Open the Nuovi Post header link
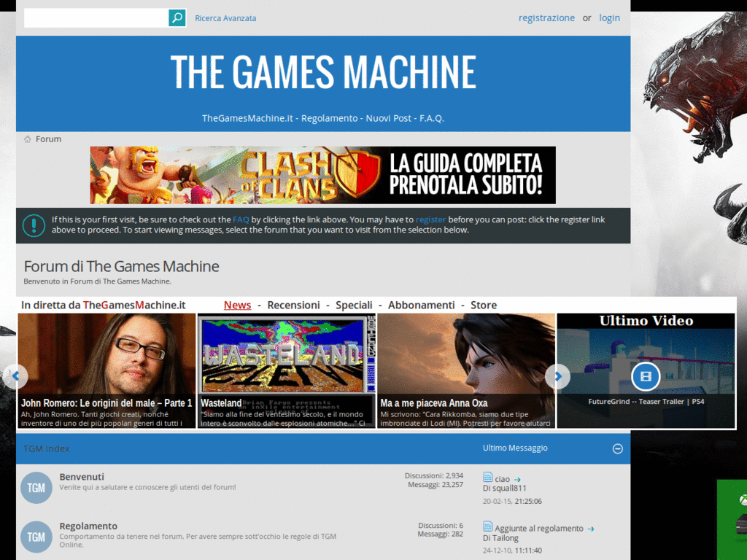747x560 pixels. [388, 118]
